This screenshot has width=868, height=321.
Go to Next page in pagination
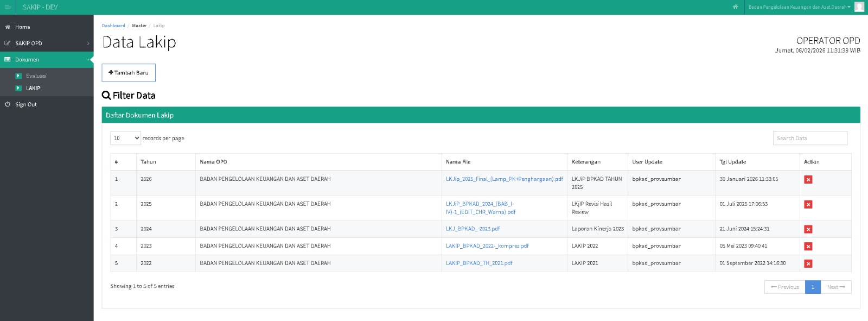pyautogui.click(x=835, y=287)
